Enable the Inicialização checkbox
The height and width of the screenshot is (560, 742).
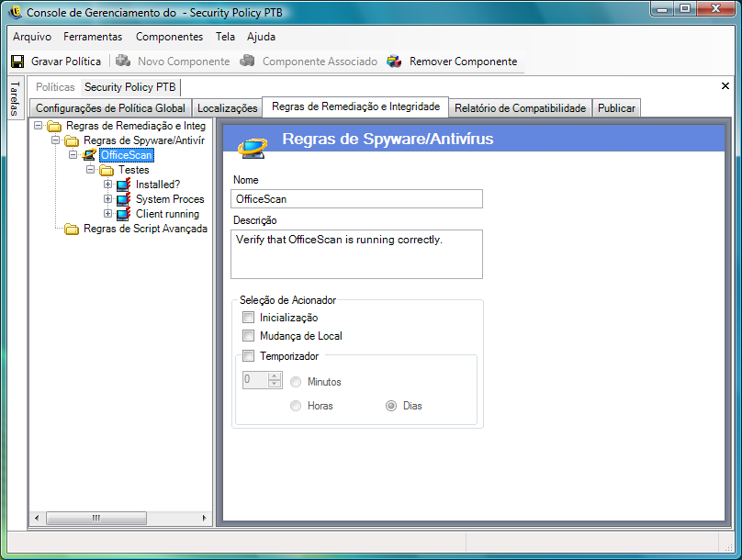point(249,318)
